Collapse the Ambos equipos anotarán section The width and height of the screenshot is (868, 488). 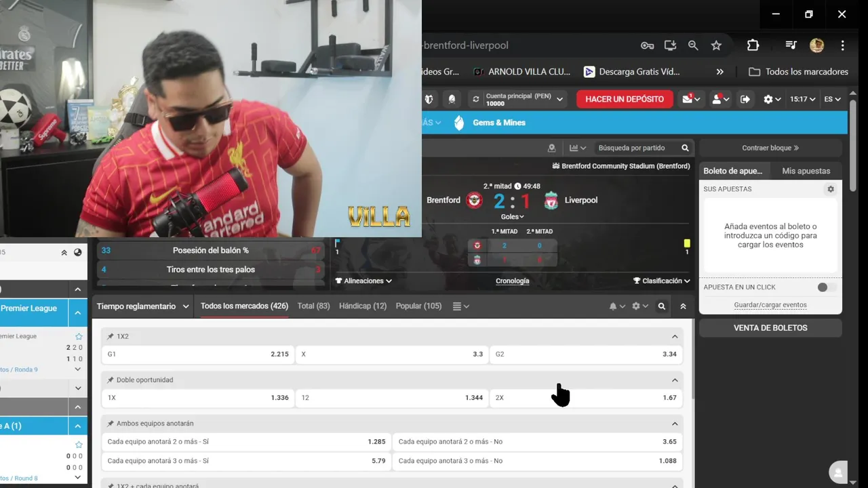pyautogui.click(x=675, y=424)
